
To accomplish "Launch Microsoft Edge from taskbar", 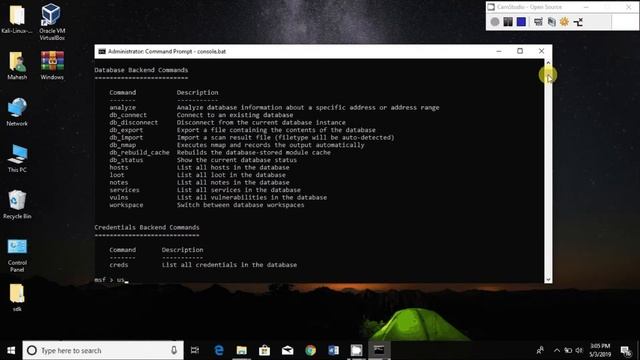I will pyautogui.click(x=219, y=350).
